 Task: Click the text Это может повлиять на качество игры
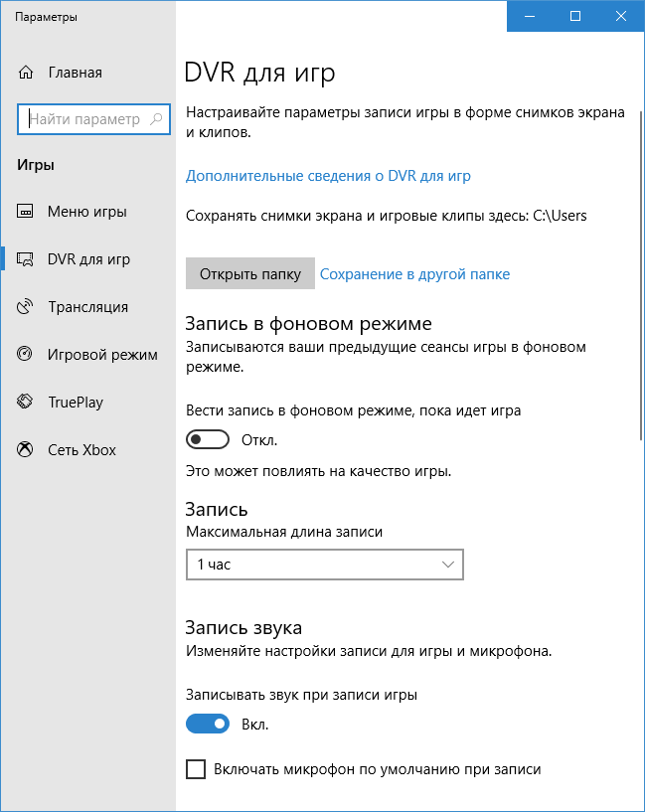click(x=318, y=471)
